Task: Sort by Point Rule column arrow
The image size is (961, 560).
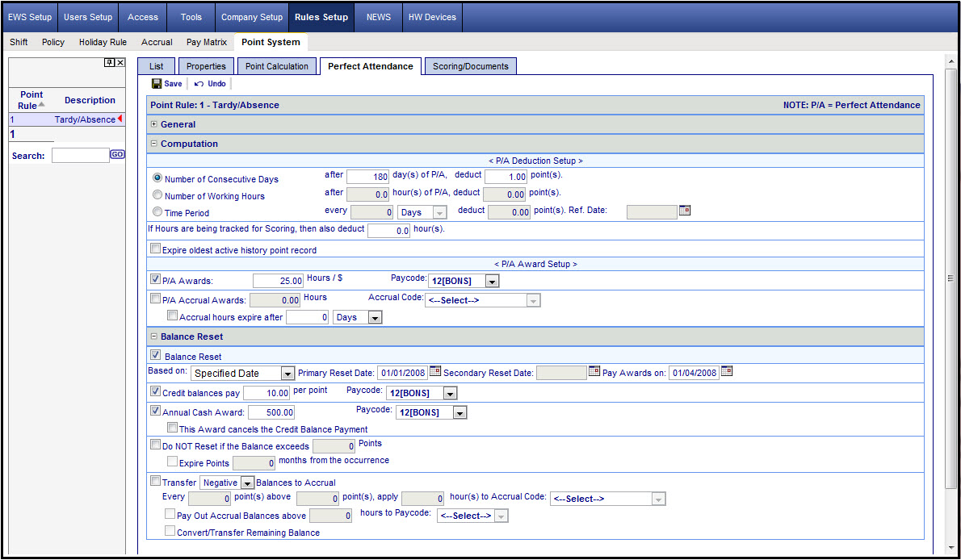Action: pos(42,105)
